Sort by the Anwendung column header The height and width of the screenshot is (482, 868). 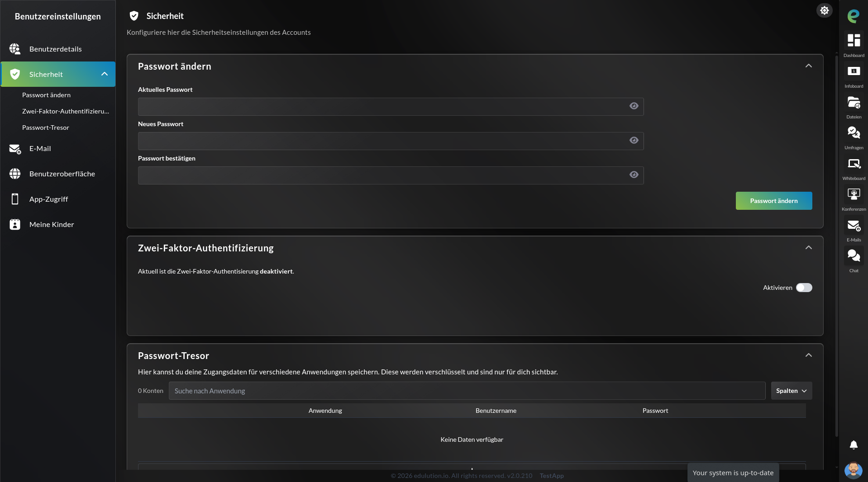tap(325, 411)
